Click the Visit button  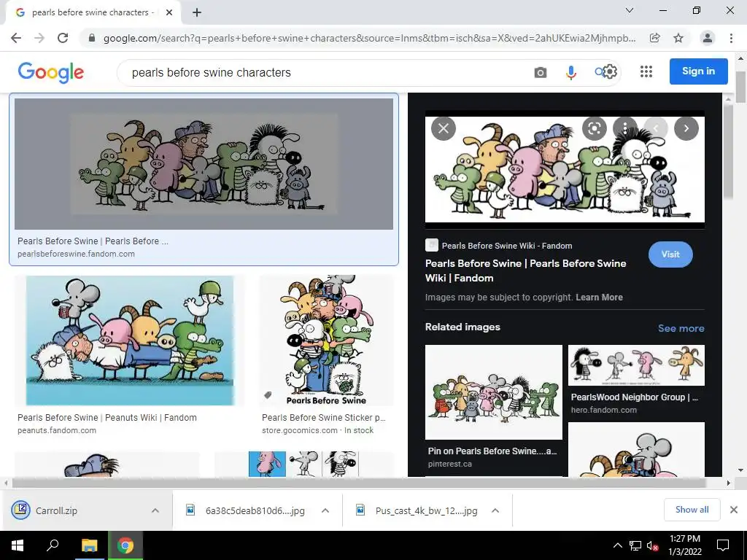[x=670, y=254]
